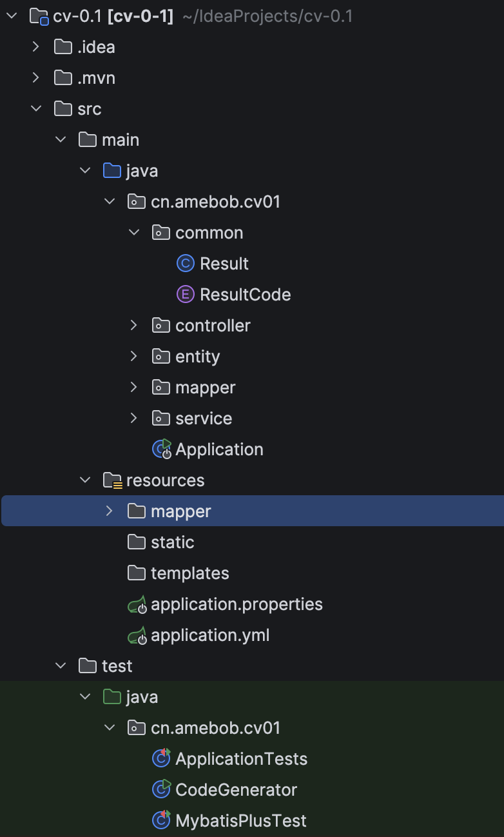Expand the highlighted mapper resources folder
Viewport: 504px width, 837px height.
110,511
